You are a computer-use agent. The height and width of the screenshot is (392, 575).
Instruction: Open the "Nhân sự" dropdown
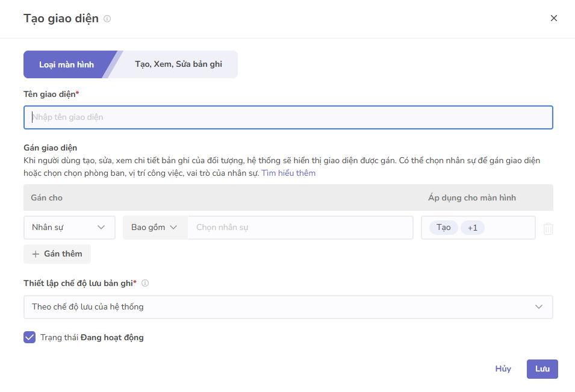point(69,228)
